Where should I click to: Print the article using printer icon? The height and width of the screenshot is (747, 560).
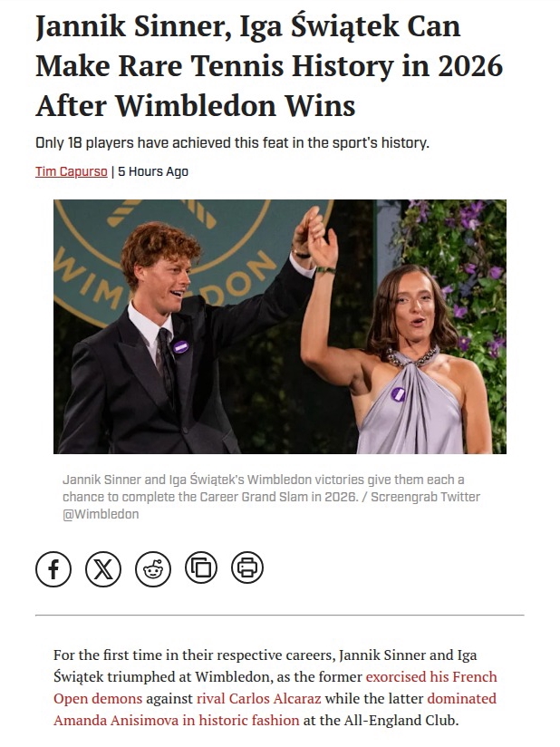(247, 568)
